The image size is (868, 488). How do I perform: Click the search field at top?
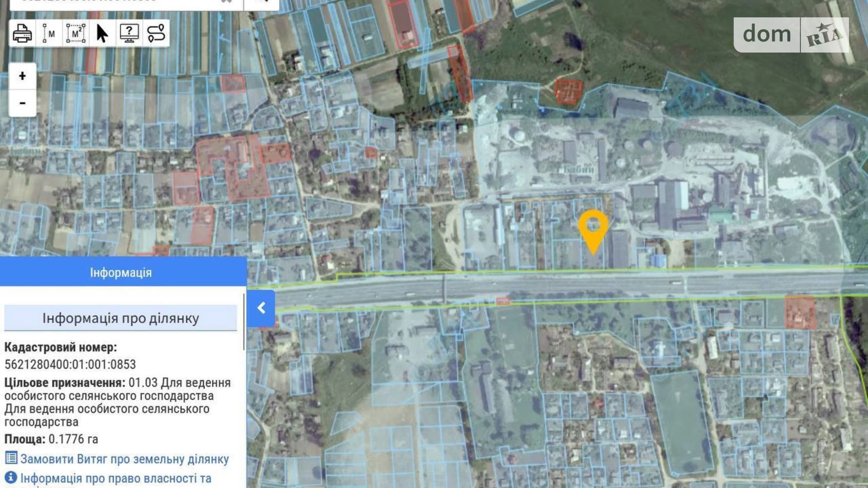(x=117, y=3)
